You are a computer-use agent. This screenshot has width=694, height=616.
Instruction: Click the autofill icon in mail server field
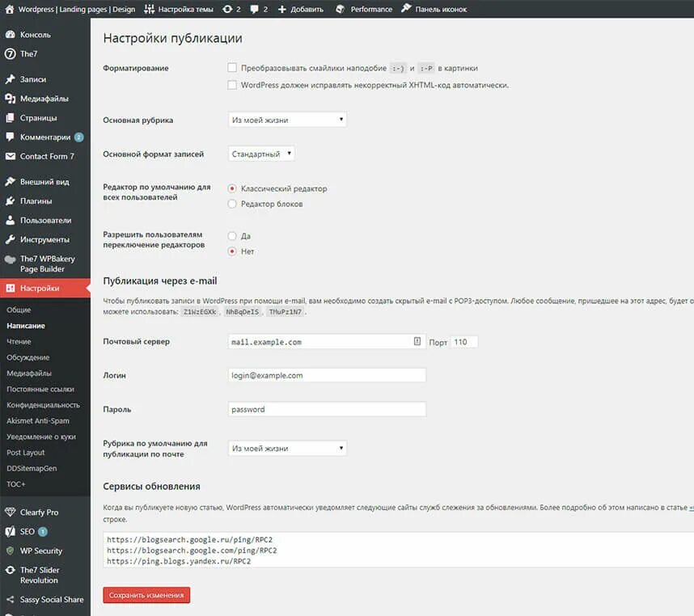click(417, 341)
